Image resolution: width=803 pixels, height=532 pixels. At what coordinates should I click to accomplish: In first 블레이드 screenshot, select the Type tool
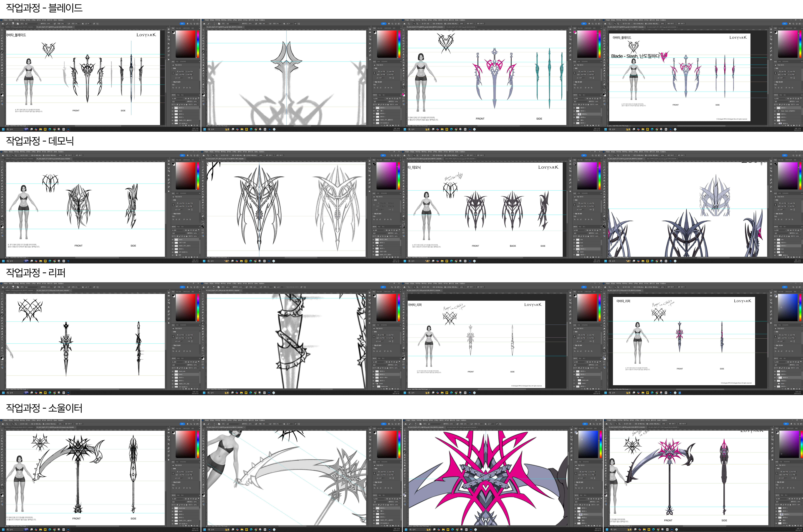(x=2, y=76)
